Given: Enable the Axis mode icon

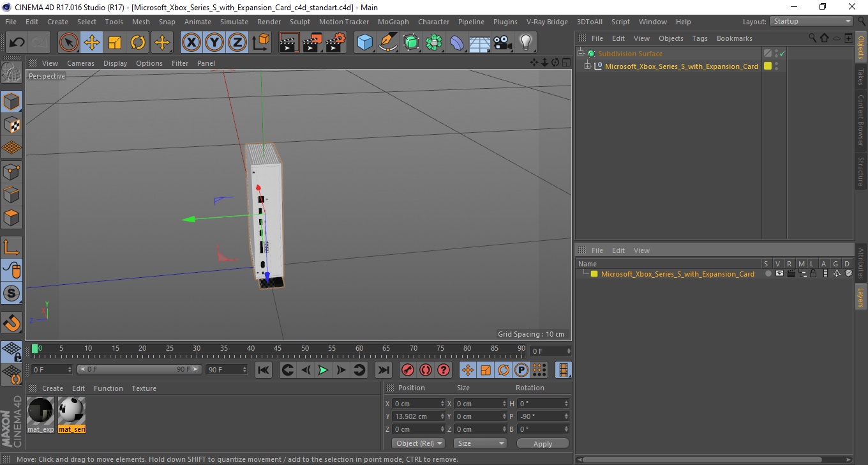Looking at the screenshot, I should (x=11, y=247).
